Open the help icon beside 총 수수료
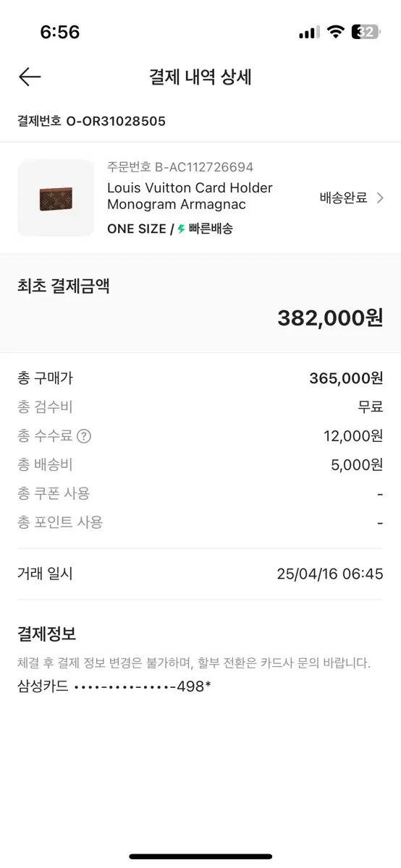The width and height of the screenshot is (401, 868). tap(84, 436)
